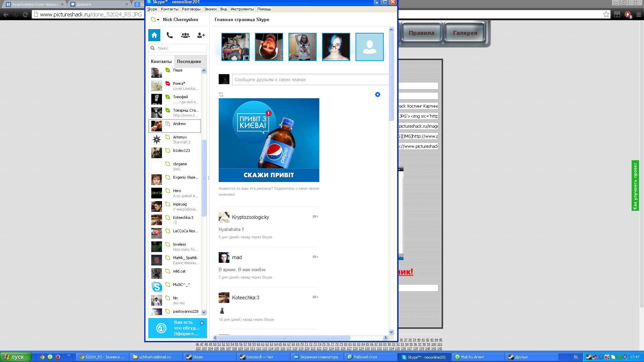Click the add contact icon
The image size is (644, 362).
[201, 35]
